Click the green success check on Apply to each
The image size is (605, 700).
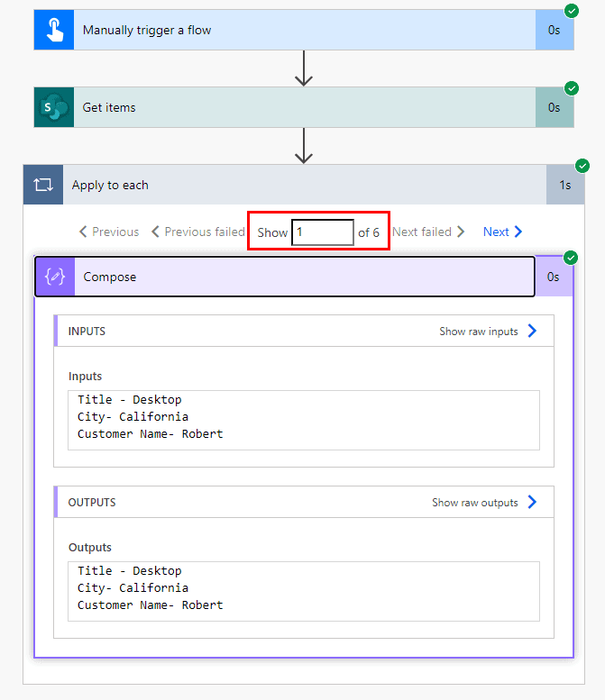pos(582,166)
